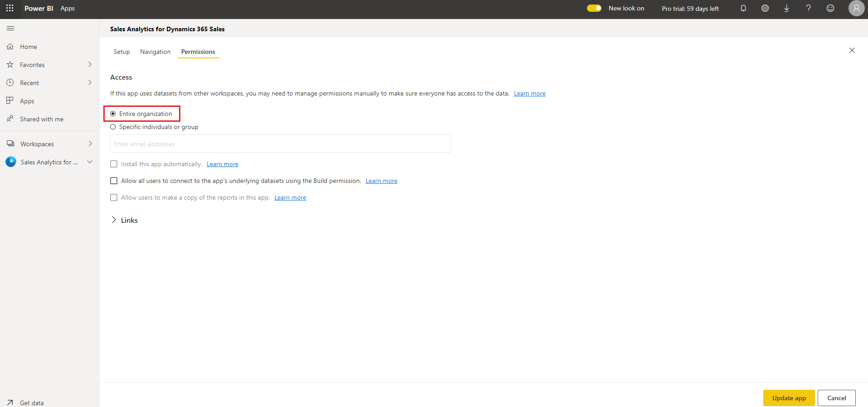The image size is (868, 407).
Task: Click the Sales Analytics for Dynamics 365 Sales title
Action: pos(167,29)
